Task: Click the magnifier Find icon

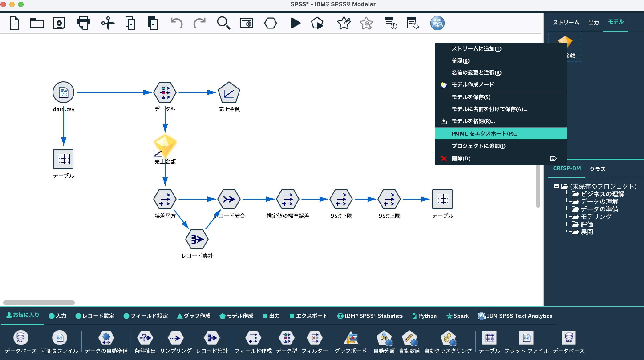Action: (x=223, y=23)
